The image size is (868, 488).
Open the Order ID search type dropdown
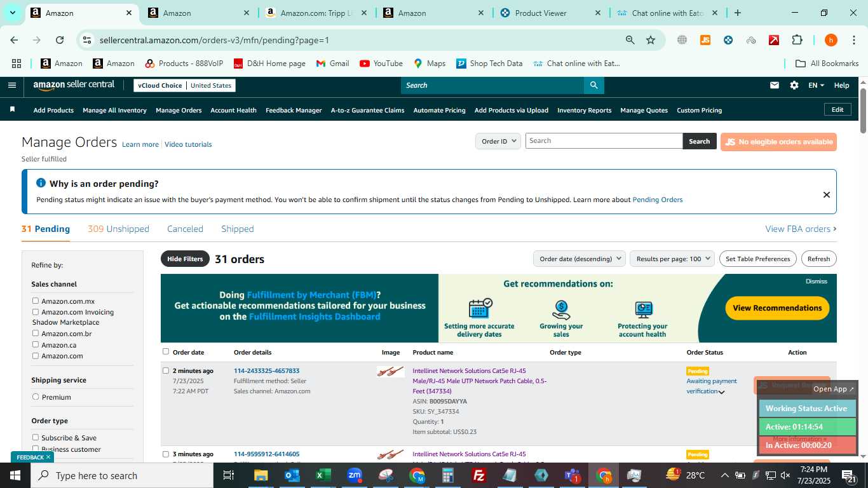[498, 141]
